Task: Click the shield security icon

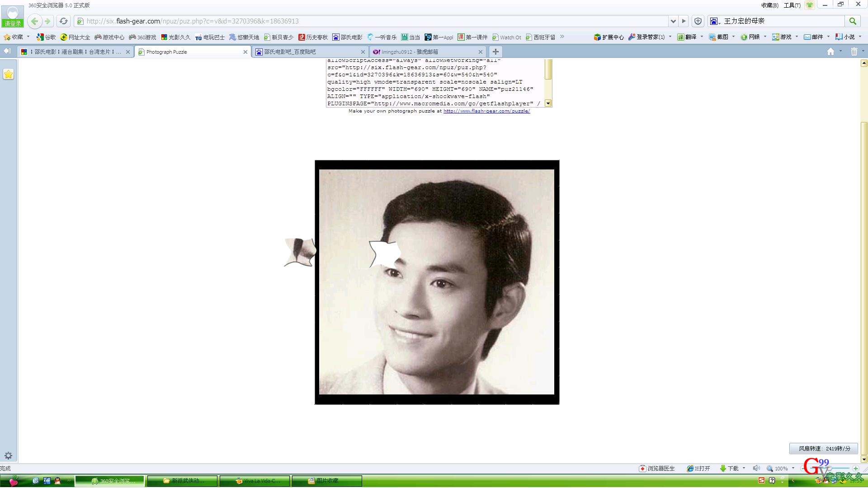Action: tap(698, 21)
